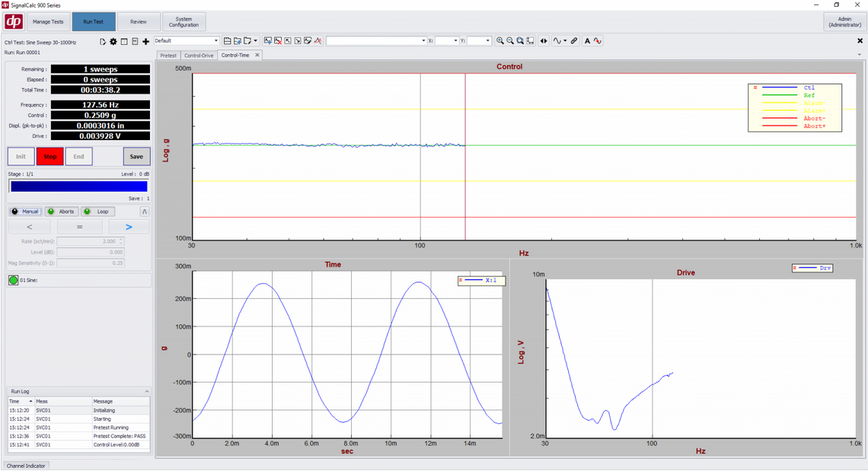Viewport: 868px width, 471px height.
Task: Toggle the Loop indicator button
Action: (97, 212)
